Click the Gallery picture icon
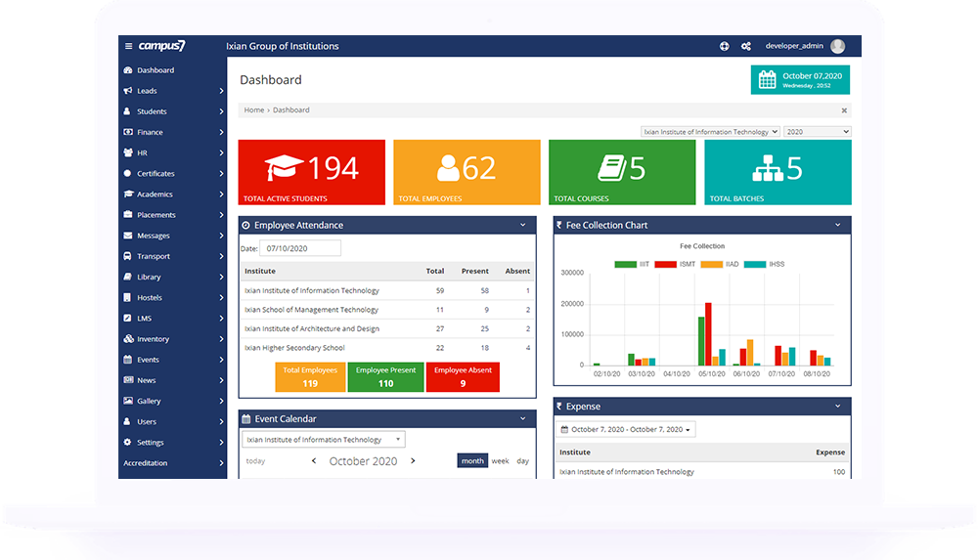 [128, 401]
